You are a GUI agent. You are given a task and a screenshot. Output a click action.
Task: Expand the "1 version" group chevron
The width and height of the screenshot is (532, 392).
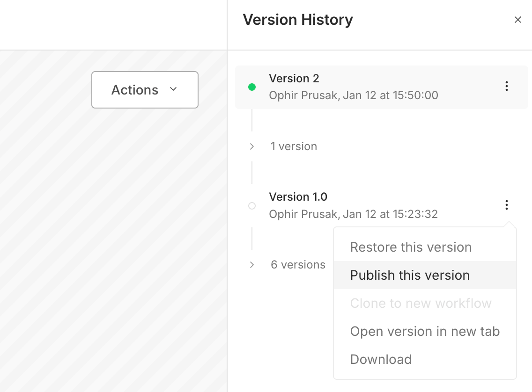[252, 146]
